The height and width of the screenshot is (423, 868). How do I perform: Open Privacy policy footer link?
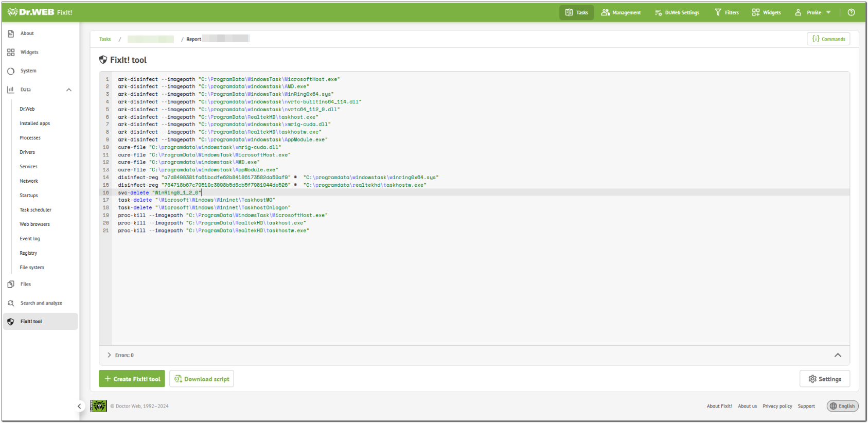point(777,407)
